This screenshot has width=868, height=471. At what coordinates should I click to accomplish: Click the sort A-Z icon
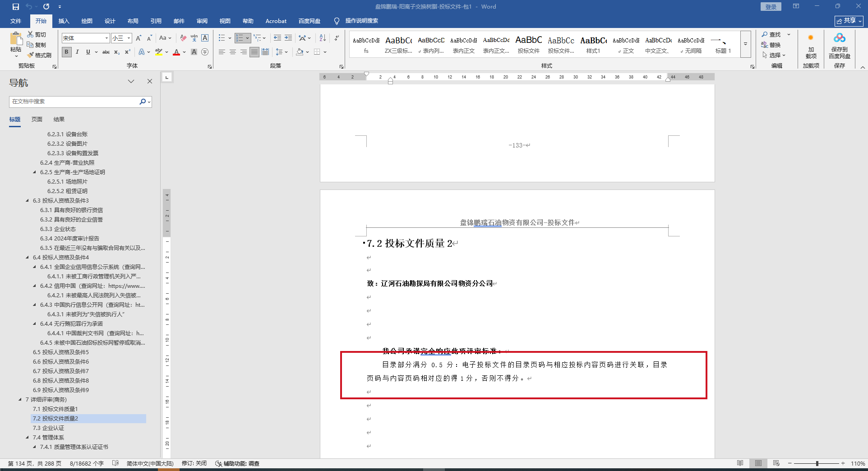pos(323,38)
